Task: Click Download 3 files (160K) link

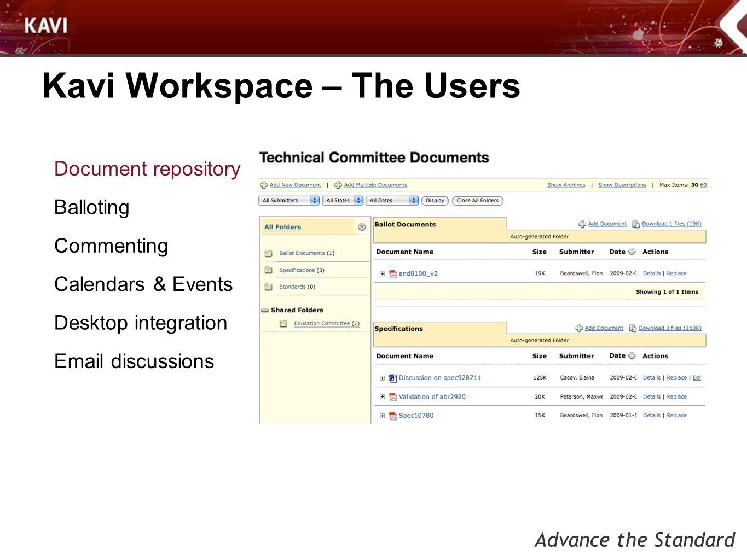Action: tap(670, 328)
